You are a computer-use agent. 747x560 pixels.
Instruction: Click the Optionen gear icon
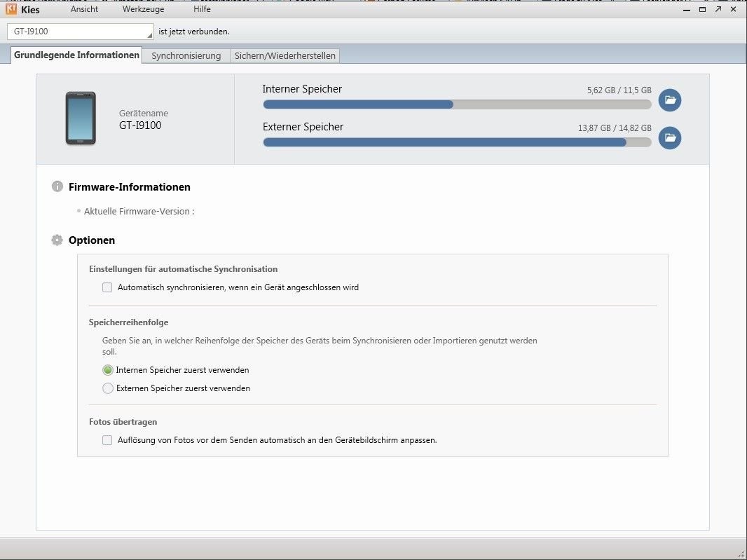[x=57, y=240]
